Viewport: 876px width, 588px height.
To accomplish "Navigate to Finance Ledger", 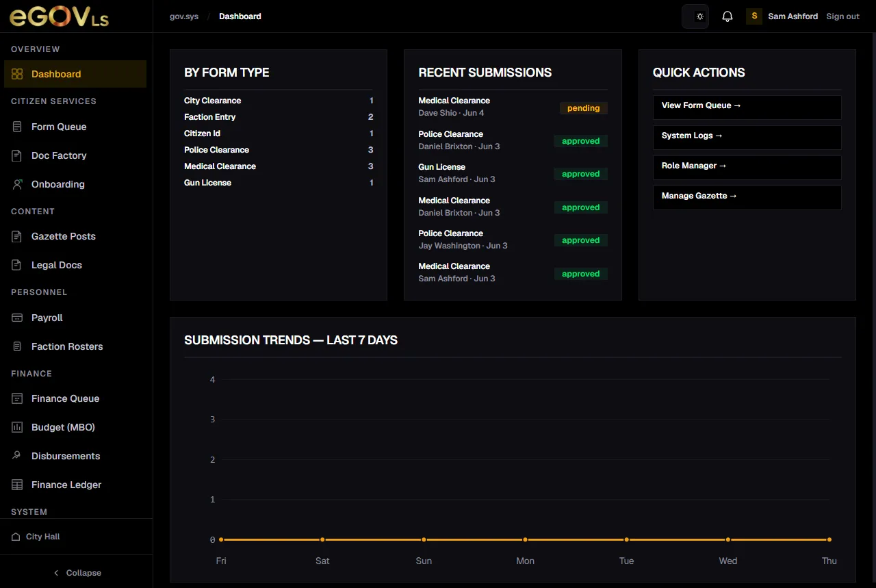I will (75, 485).
